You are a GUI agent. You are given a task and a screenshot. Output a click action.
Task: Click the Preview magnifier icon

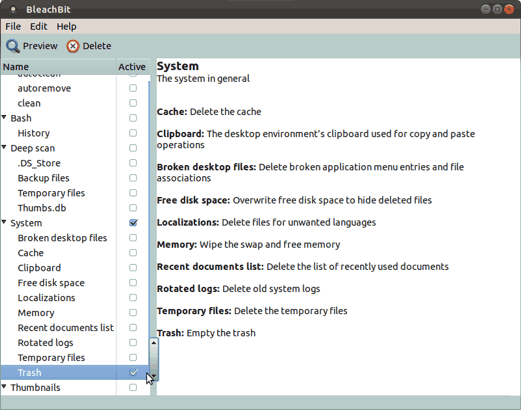(13, 46)
